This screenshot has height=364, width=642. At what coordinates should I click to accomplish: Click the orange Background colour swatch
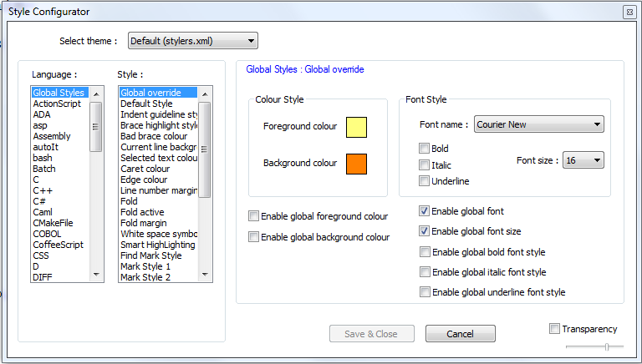click(356, 164)
